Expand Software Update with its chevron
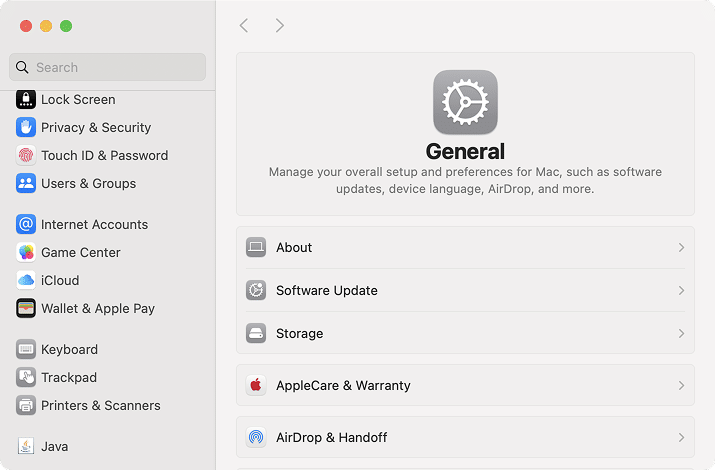715x470 pixels. point(681,290)
